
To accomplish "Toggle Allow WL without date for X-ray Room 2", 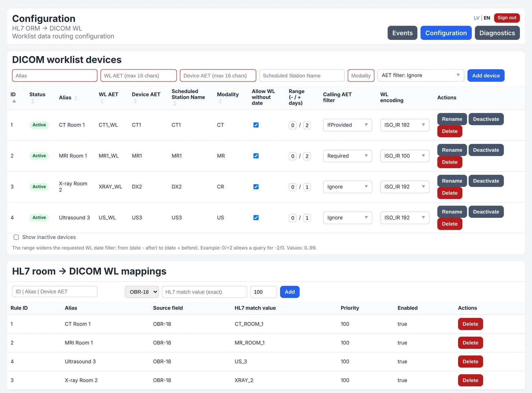I will pos(256,187).
